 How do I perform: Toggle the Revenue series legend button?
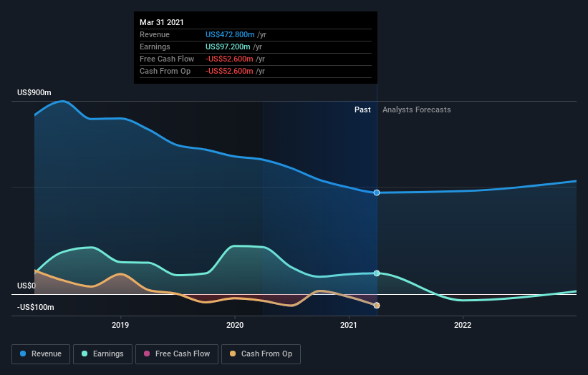point(41,354)
